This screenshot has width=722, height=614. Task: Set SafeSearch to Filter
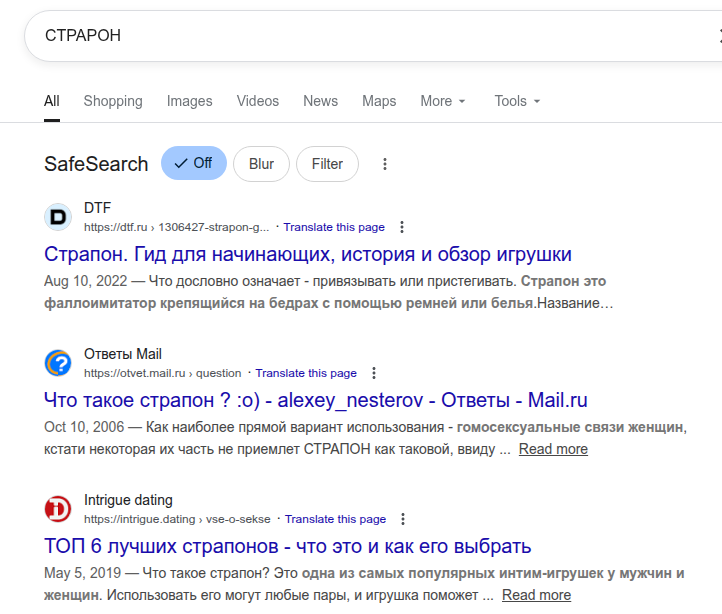pyautogui.click(x=327, y=164)
